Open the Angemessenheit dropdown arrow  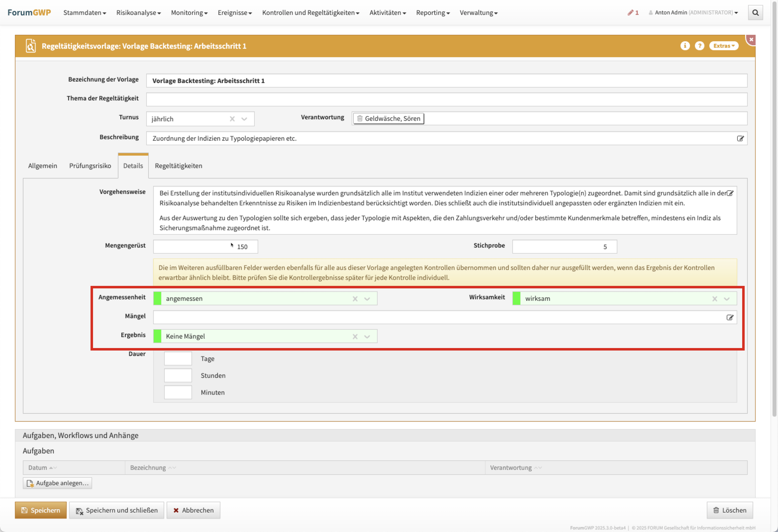(367, 299)
